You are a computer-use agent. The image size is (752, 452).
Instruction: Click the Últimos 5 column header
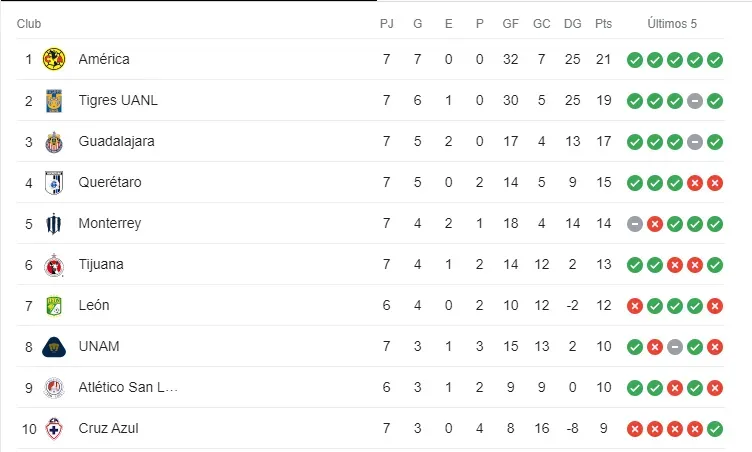coord(672,24)
